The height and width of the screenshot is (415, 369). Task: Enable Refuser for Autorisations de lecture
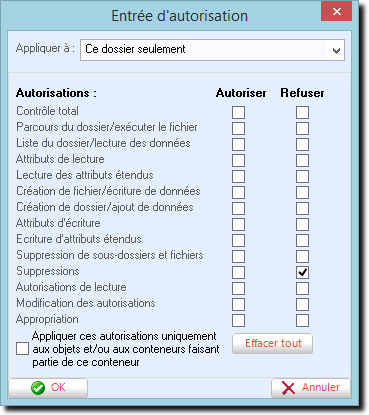(x=302, y=288)
